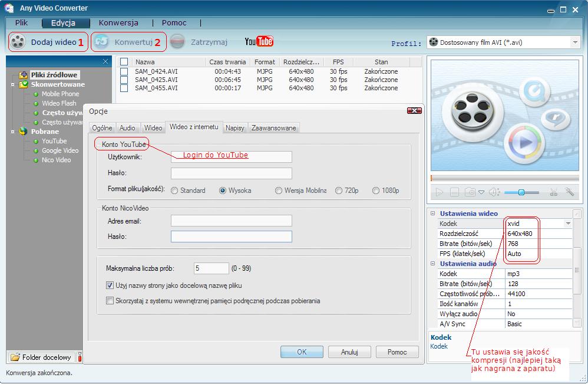Open the Konwersja menu
The height and width of the screenshot is (384, 588).
(x=118, y=23)
